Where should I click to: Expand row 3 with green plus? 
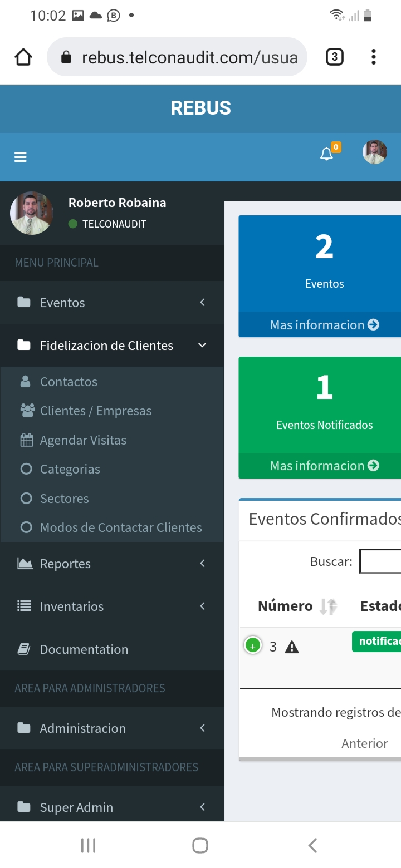(x=253, y=646)
